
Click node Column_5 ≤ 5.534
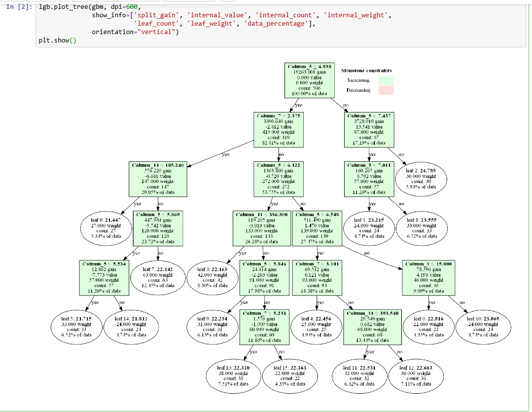pos(104,277)
